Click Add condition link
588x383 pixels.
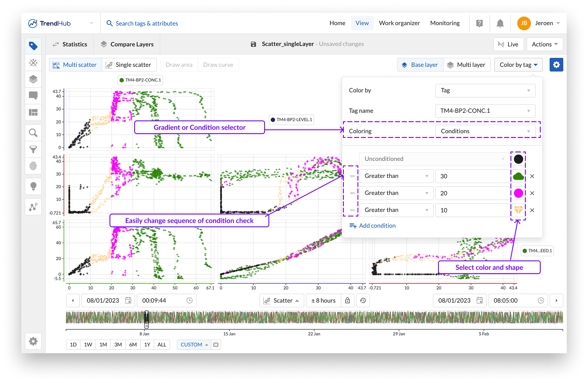373,226
